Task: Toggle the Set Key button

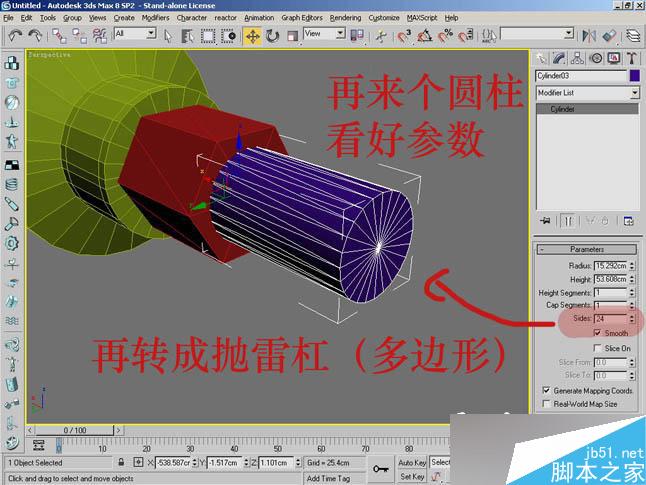Action: 412,477
